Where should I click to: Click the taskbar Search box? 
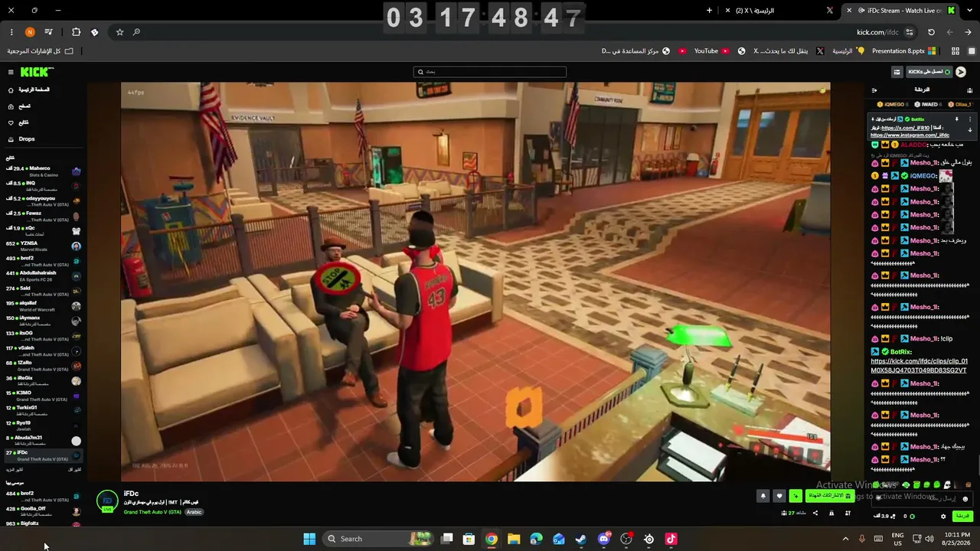(x=379, y=539)
